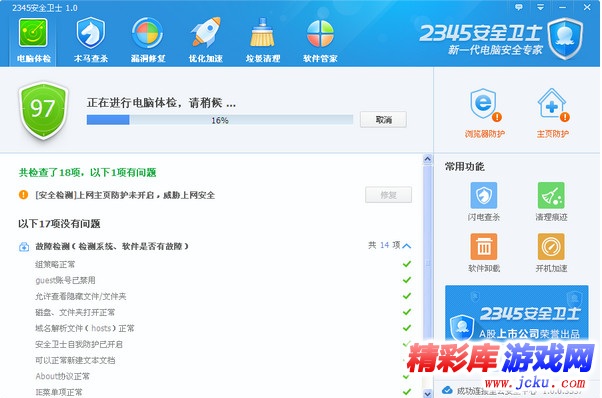The height and width of the screenshot is (398, 602).
Task: Click the 共 14 项 count label
Action: (x=384, y=245)
